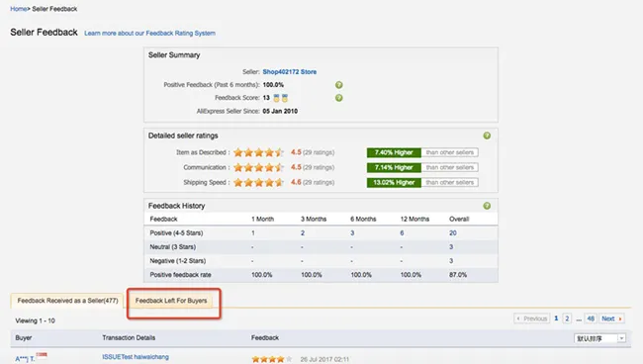Select Feedback Received as a Seller tab

pyautogui.click(x=67, y=301)
